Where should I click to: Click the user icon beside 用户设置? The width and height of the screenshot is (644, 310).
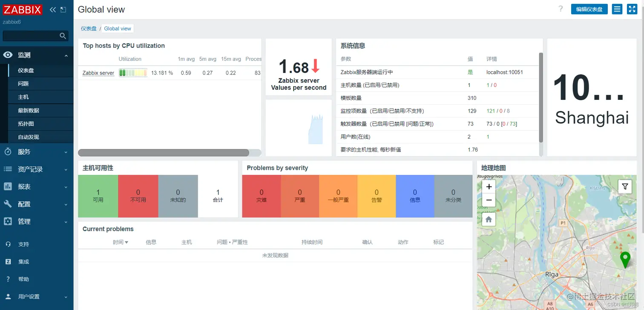click(x=8, y=296)
